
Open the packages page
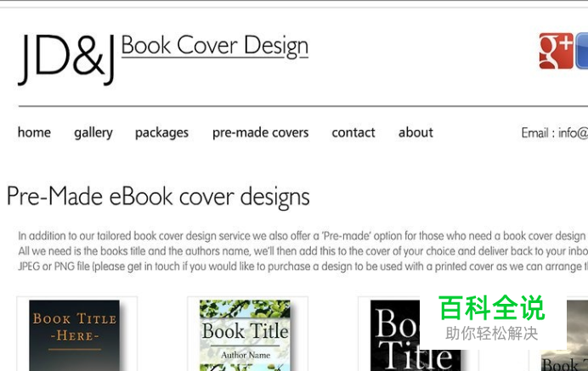[x=161, y=132]
